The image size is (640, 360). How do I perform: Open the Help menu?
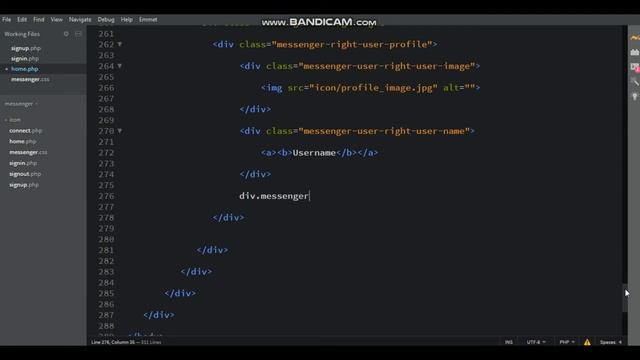pos(127,20)
